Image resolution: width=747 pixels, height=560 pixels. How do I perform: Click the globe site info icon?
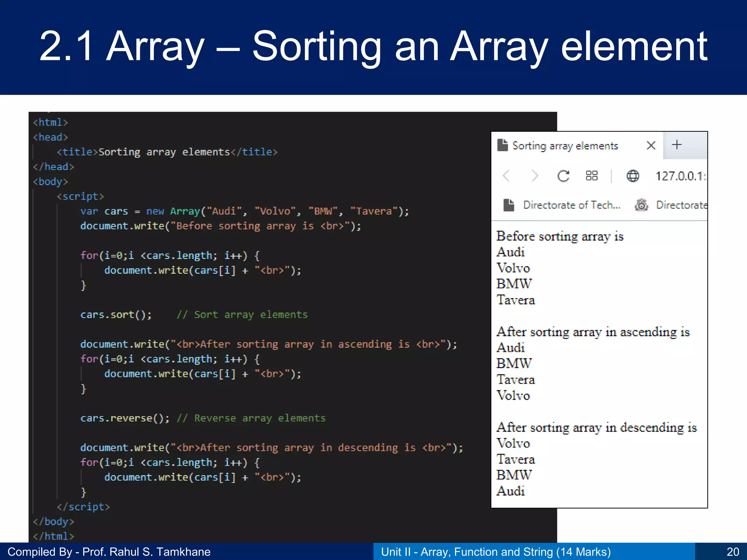click(x=633, y=176)
